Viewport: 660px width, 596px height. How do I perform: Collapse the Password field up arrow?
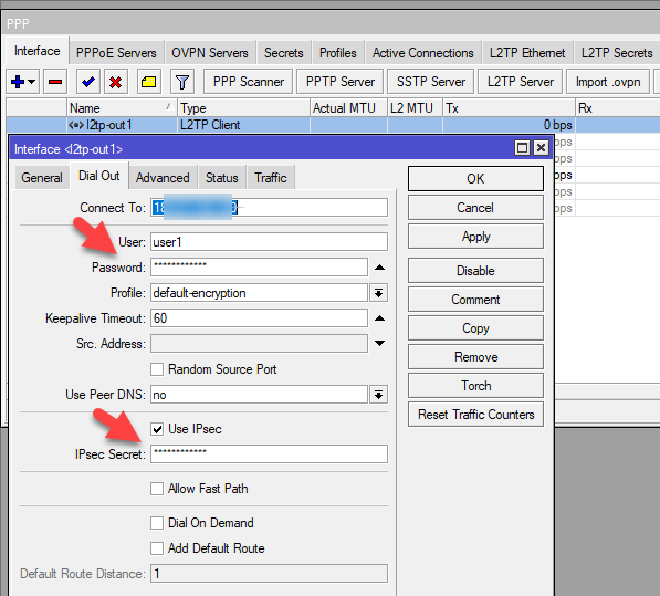click(379, 267)
